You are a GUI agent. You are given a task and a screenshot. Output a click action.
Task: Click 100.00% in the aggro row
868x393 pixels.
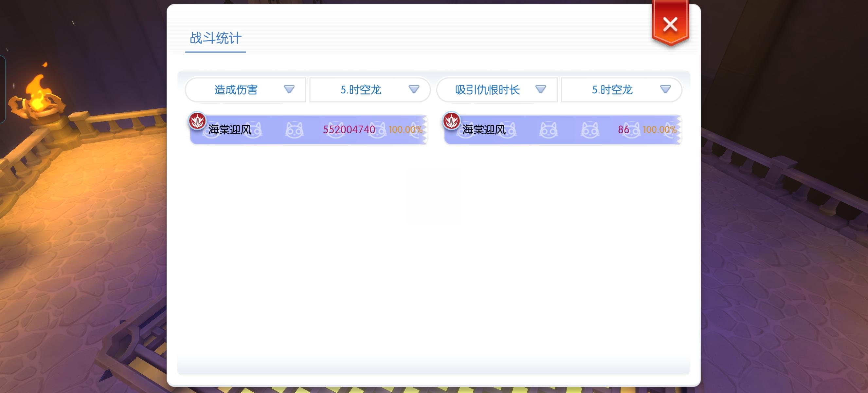coord(660,129)
